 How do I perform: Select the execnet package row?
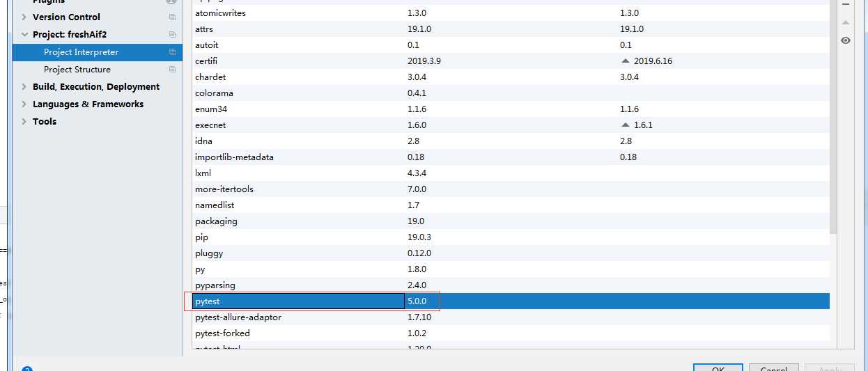pyautogui.click(x=511, y=125)
